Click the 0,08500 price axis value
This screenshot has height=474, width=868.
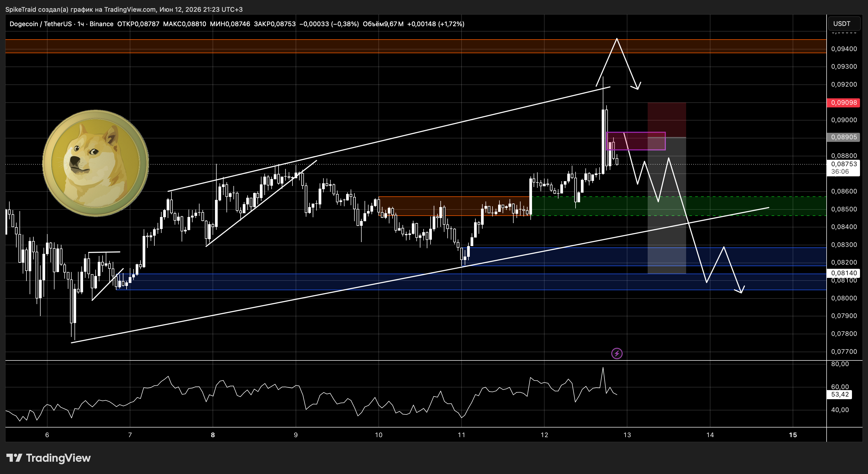[x=844, y=209]
